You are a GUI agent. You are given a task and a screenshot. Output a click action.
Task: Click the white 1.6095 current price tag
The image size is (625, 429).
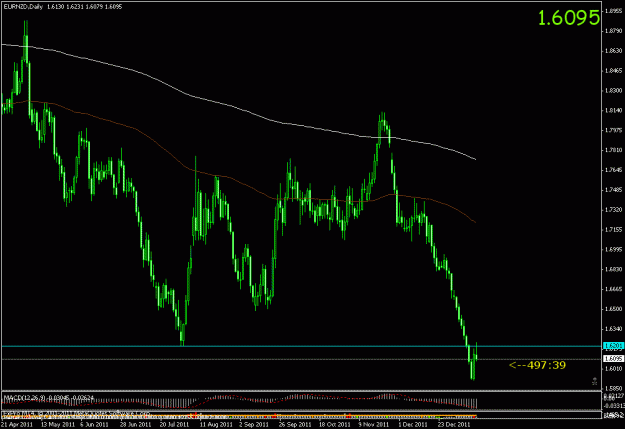click(x=614, y=359)
